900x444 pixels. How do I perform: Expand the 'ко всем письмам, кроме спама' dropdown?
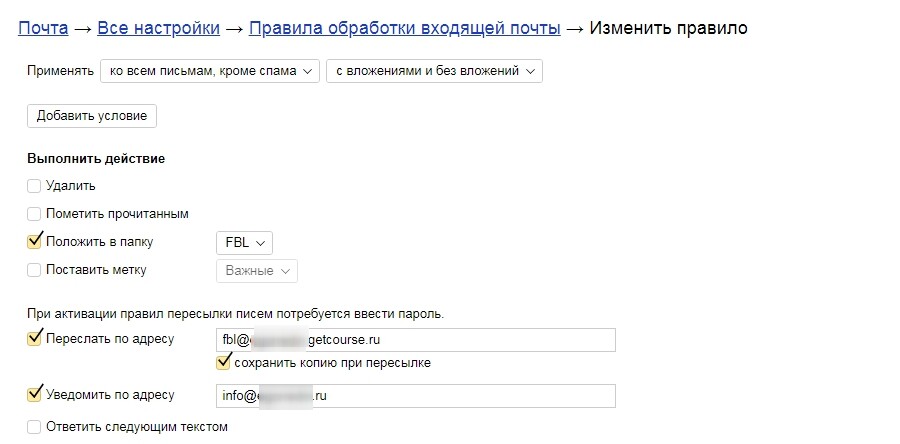pos(210,71)
